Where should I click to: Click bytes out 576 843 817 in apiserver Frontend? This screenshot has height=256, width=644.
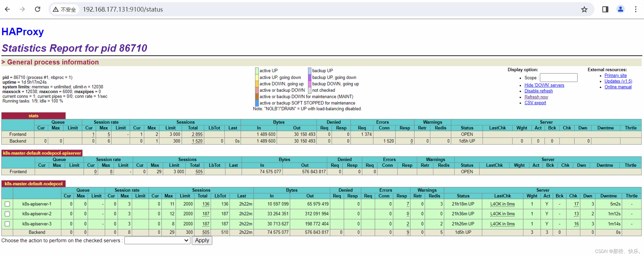pyautogui.click(x=314, y=172)
